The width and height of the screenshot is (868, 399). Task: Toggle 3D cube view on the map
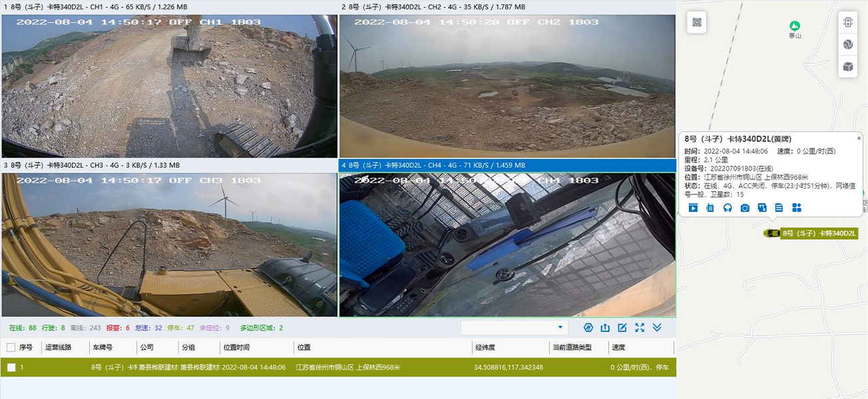tap(847, 67)
